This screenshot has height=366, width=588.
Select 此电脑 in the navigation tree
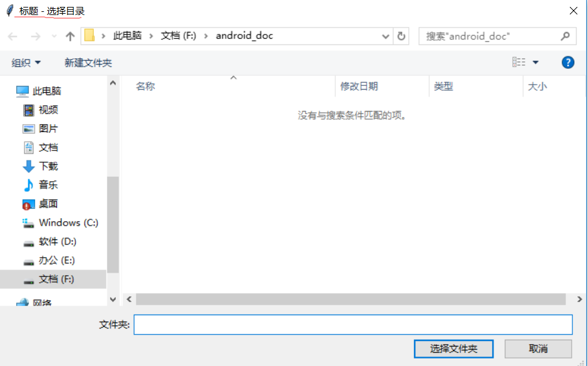(x=46, y=91)
